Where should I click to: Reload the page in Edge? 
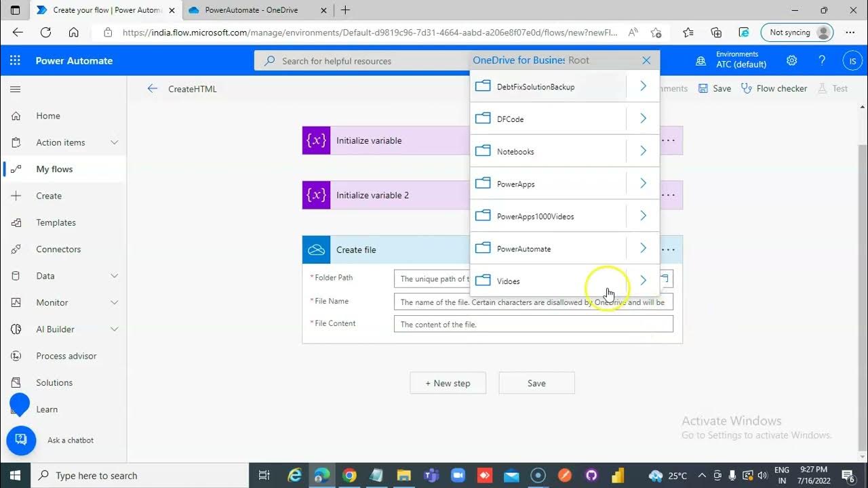click(45, 32)
